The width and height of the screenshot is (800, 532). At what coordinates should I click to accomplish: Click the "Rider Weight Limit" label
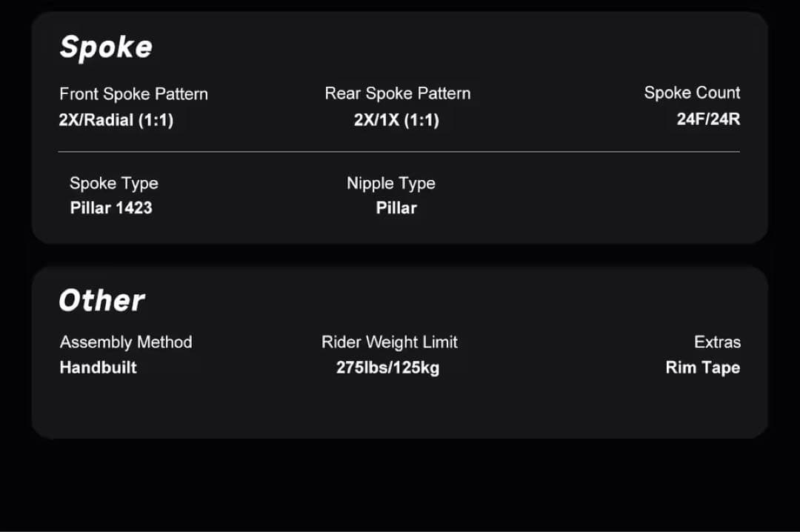390,342
